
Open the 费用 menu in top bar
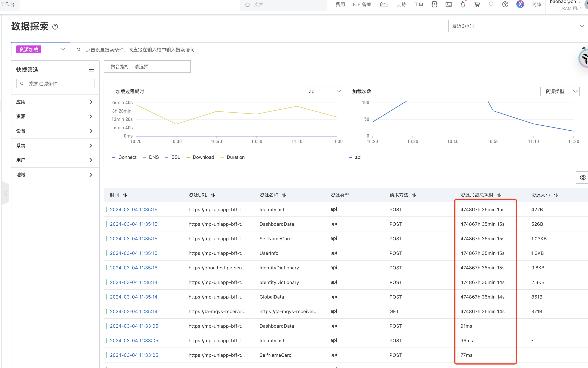click(340, 4)
